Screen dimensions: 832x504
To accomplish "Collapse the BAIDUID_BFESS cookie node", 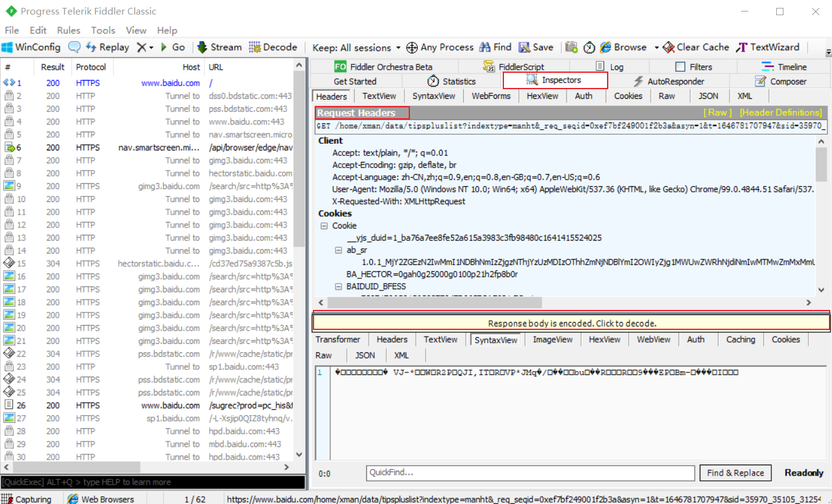I will click(x=338, y=286).
